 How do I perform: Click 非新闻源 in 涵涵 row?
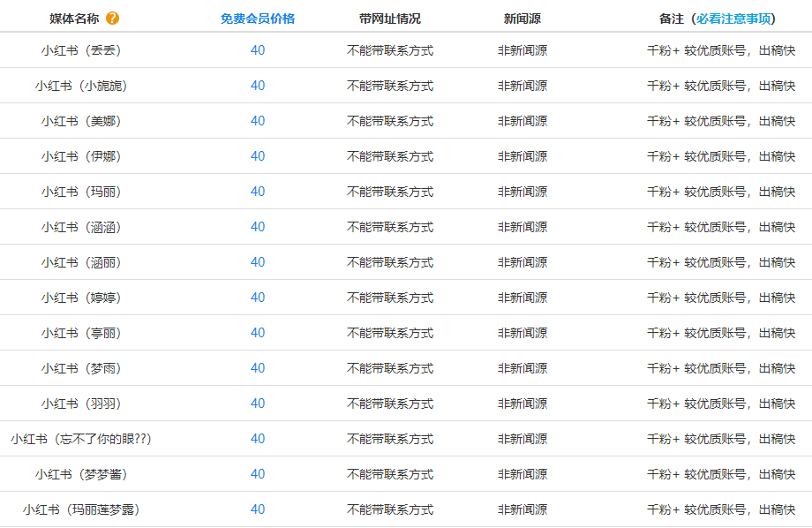tap(523, 227)
